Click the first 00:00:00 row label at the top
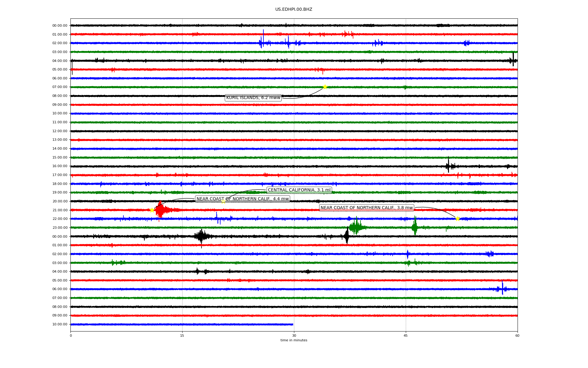The height and width of the screenshot is (368, 588). pos(60,26)
